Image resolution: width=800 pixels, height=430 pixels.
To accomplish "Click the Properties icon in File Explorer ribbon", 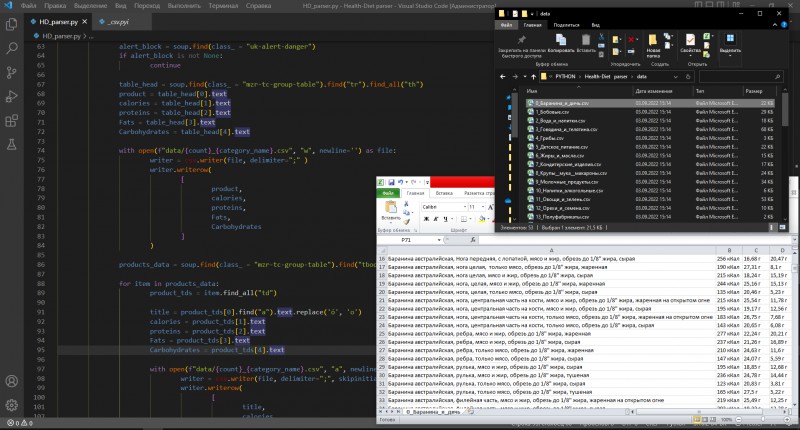I will (x=690, y=40).
